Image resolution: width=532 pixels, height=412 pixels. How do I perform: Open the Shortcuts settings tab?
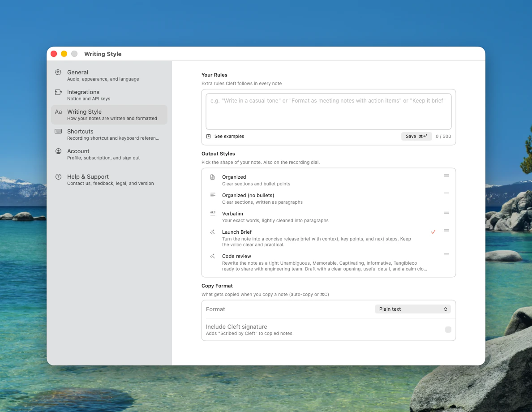coord(109,134)
